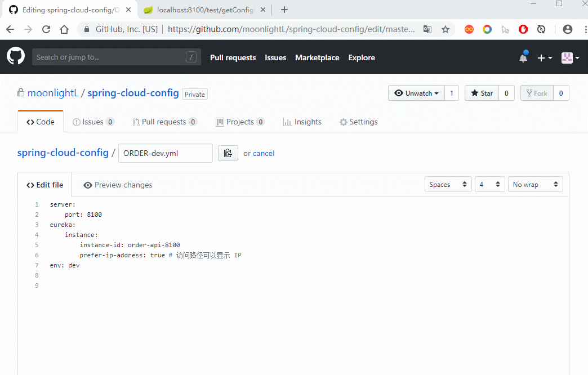
Task: Open the Projects tab
Action: click(x=240, y=122)
